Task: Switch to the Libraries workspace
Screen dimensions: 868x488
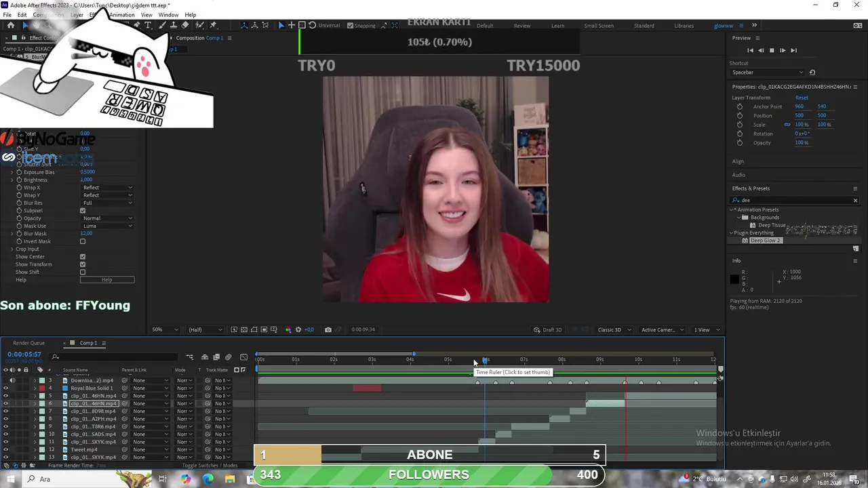Action: [684, 26]
